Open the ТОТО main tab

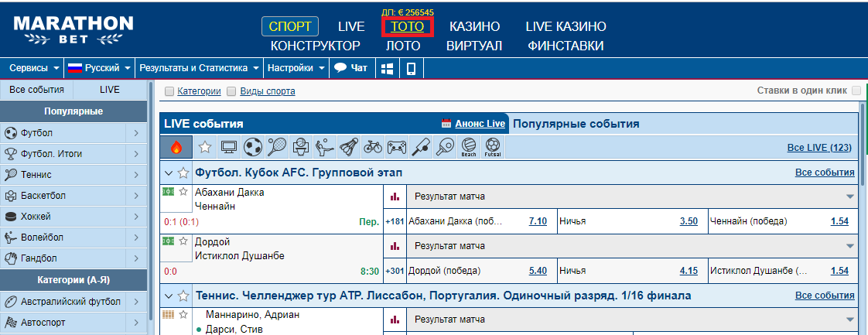pyautogui.click(x=408, y=26)
